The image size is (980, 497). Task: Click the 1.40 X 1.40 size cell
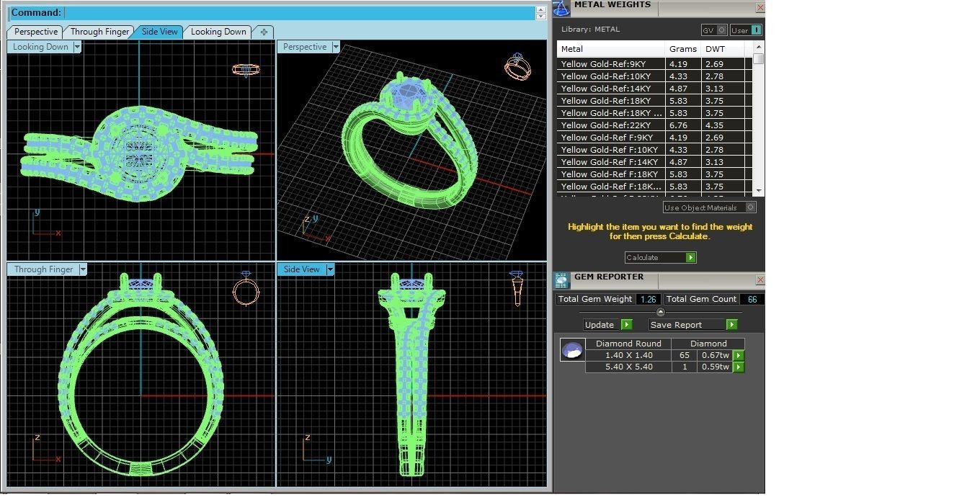628,355
